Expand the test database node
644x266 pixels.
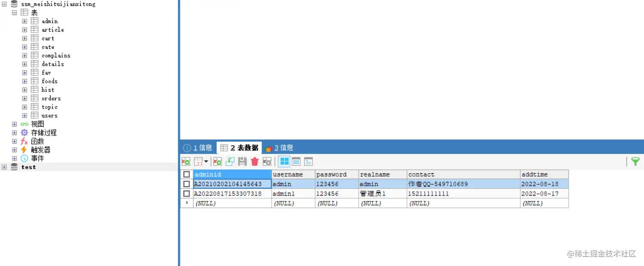pyautogui.click(x=4, y=167)
